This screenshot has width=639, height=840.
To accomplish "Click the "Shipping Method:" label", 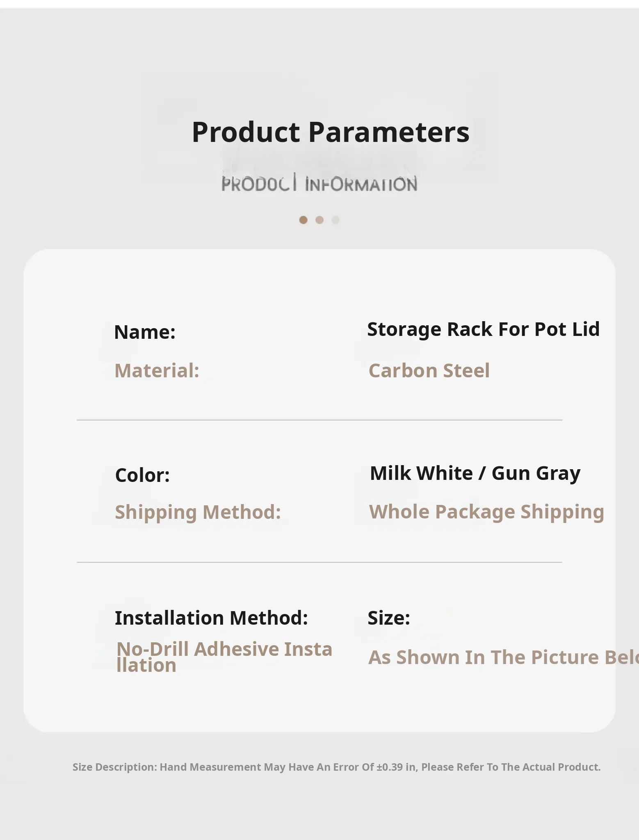I will [198, 512].
